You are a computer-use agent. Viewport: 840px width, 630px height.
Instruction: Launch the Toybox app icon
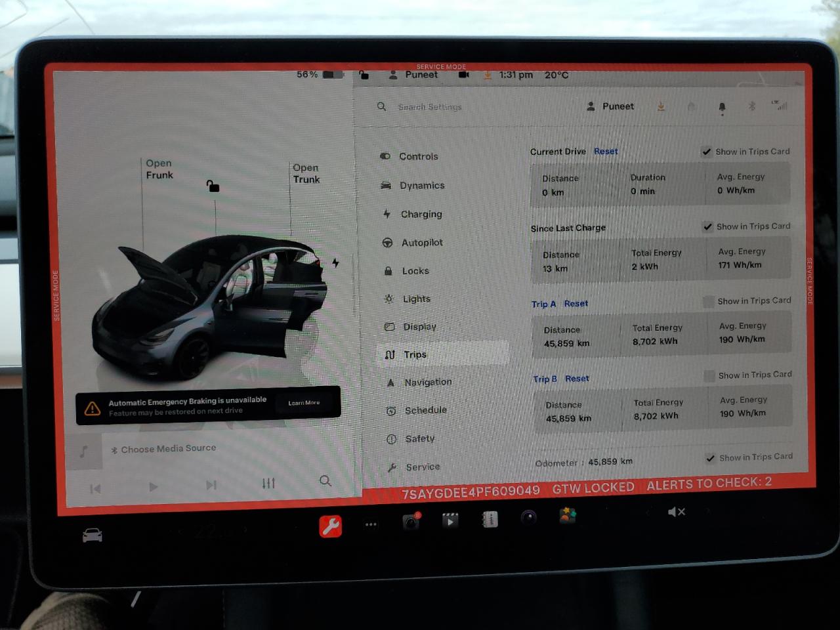click(x=568, y=516)
